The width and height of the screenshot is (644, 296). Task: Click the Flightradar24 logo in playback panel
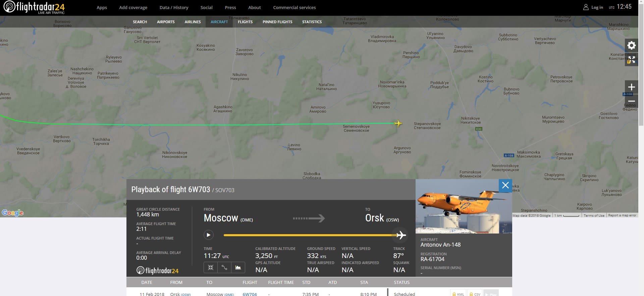(157, 270)
